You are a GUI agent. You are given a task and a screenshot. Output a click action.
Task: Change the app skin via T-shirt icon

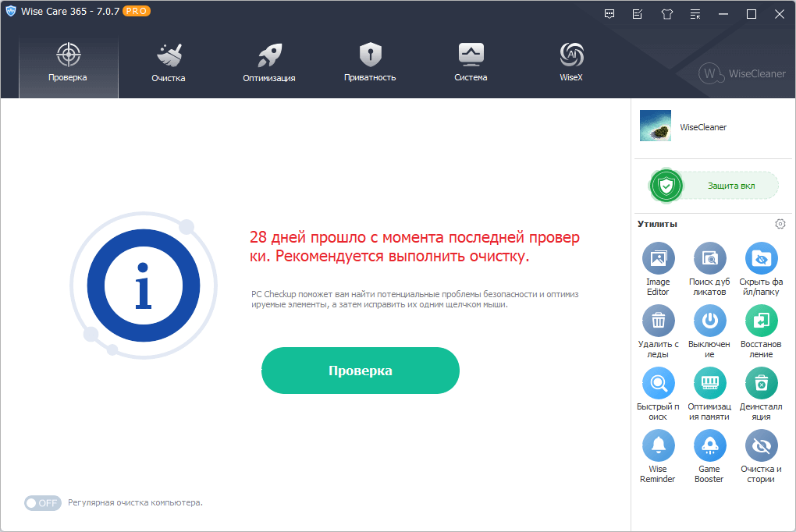click(666, 13)
